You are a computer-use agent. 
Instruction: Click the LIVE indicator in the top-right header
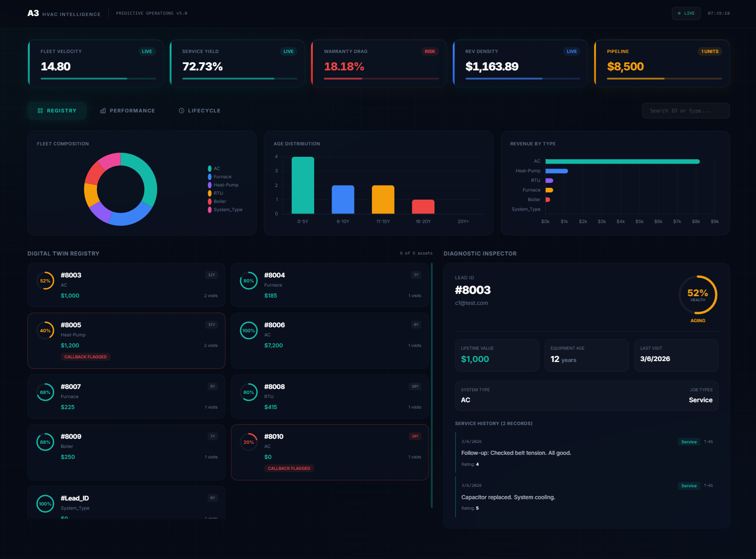[686, 13]
